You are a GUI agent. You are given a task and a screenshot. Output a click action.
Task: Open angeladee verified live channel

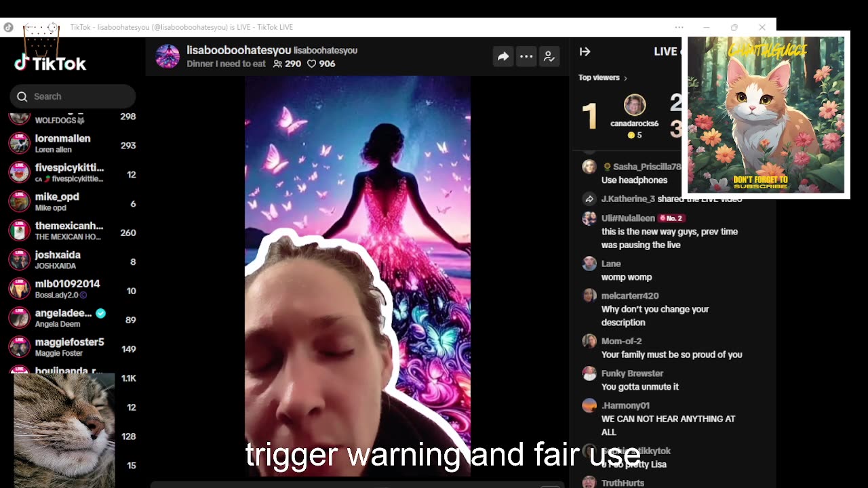(x=73, y=318)
